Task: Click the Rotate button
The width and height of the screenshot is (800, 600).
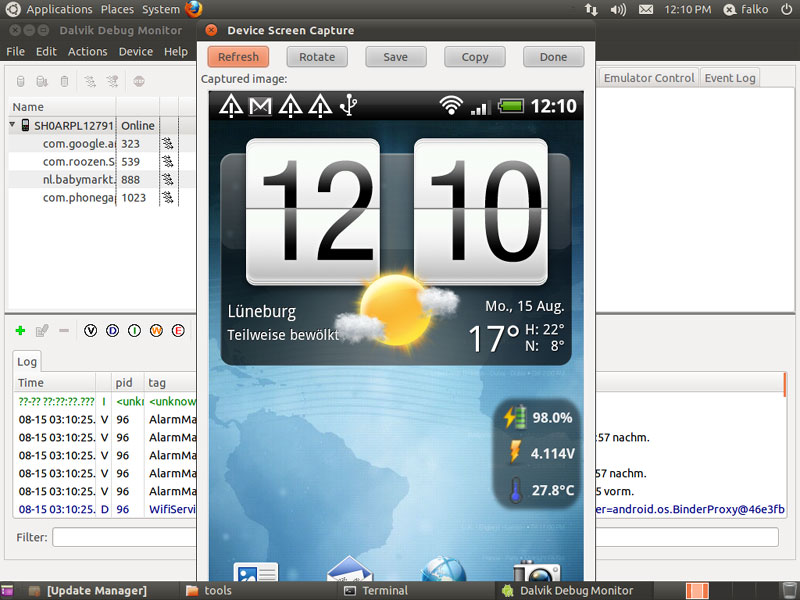Action: click(317, 57)
